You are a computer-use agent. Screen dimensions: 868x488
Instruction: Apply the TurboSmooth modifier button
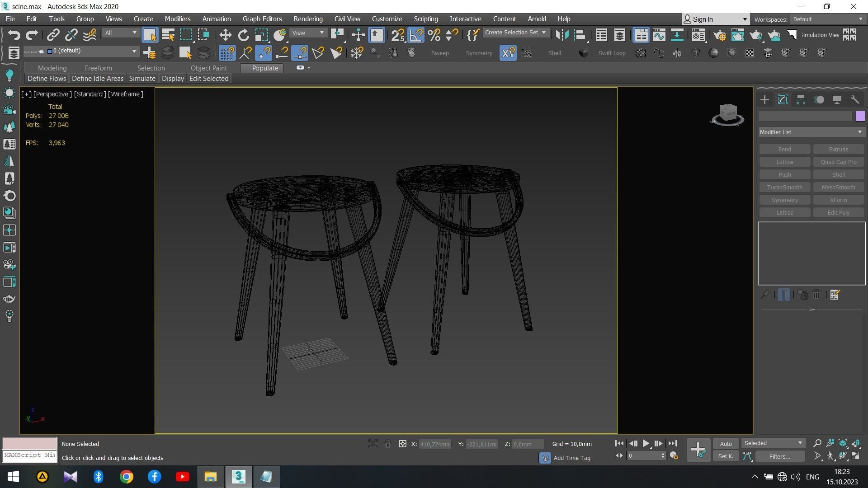pos(784,188)
